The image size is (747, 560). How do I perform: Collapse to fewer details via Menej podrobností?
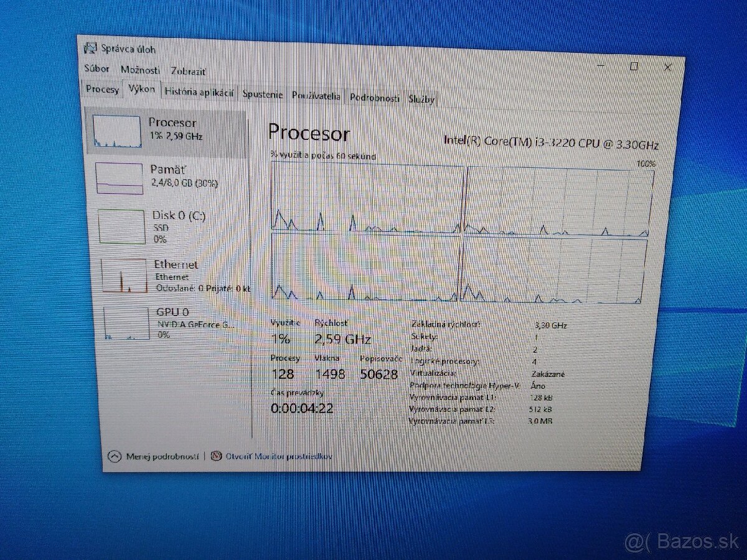(x=164, y=455)
